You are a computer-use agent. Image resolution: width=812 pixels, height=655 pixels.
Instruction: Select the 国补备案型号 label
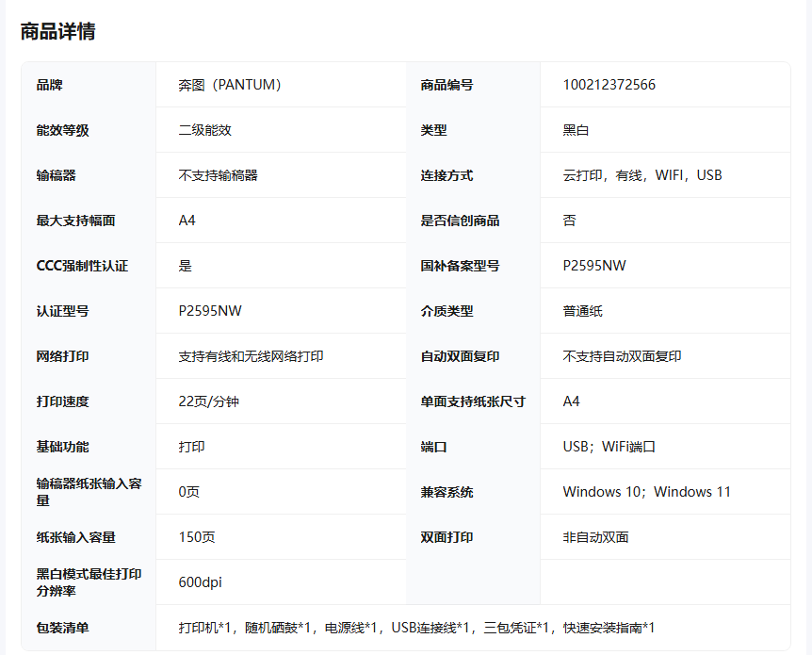460,266
